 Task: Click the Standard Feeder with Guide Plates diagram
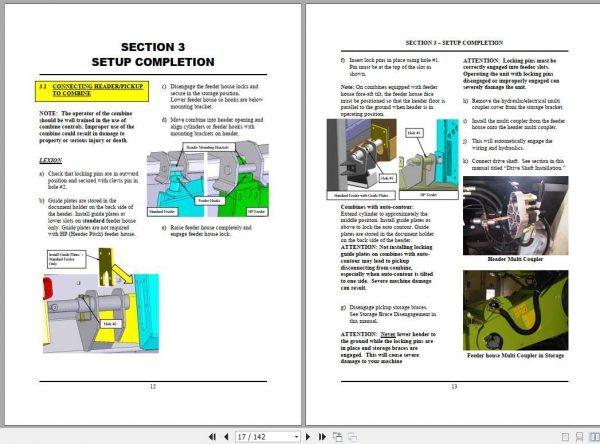coord(362,159)
